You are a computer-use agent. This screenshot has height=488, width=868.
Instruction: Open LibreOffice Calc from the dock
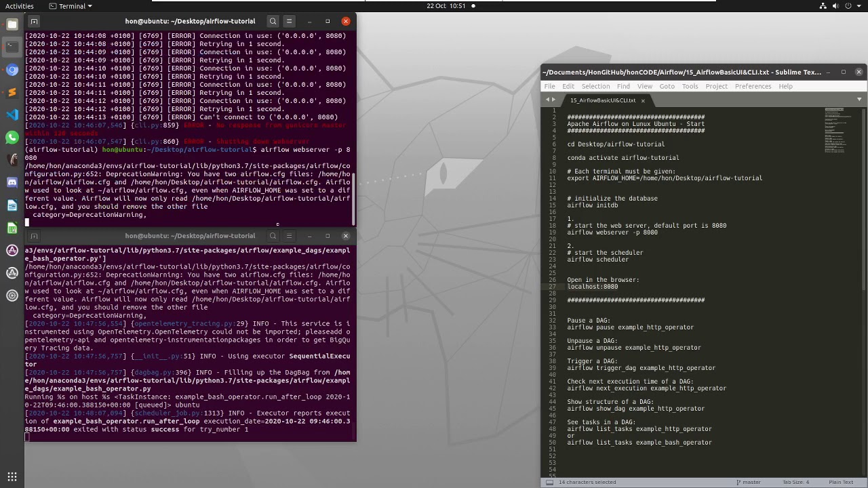(x=12, y=228)
